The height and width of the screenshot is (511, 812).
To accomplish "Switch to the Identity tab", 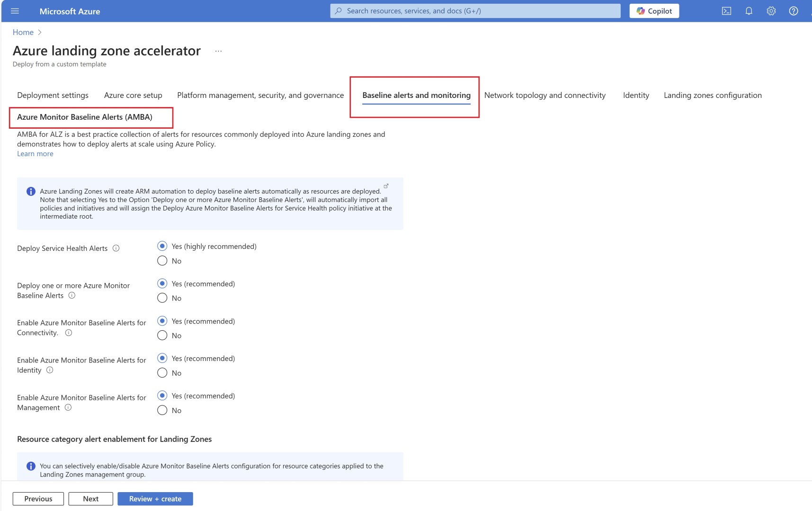I will pos(636,95).
